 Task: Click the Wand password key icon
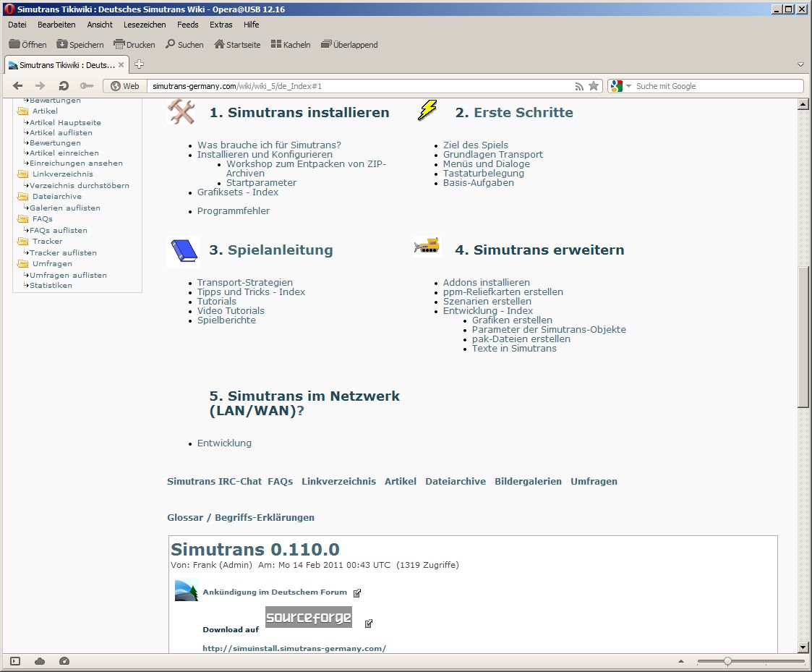(x=87, y=86)
